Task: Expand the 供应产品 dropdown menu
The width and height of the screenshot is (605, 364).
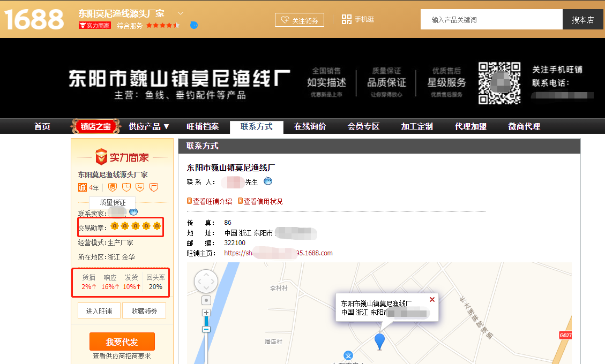Action: [149, 126]
